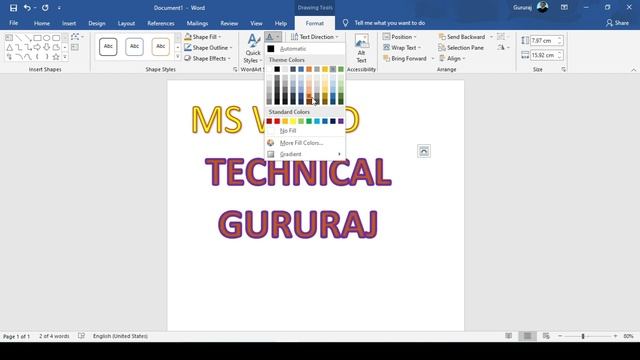
Task: Select the Star shape
Action: [56, 57]
